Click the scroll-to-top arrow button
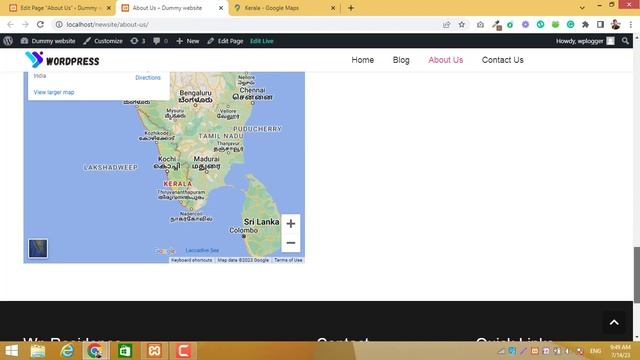640x360 pixels. [614, 322]
